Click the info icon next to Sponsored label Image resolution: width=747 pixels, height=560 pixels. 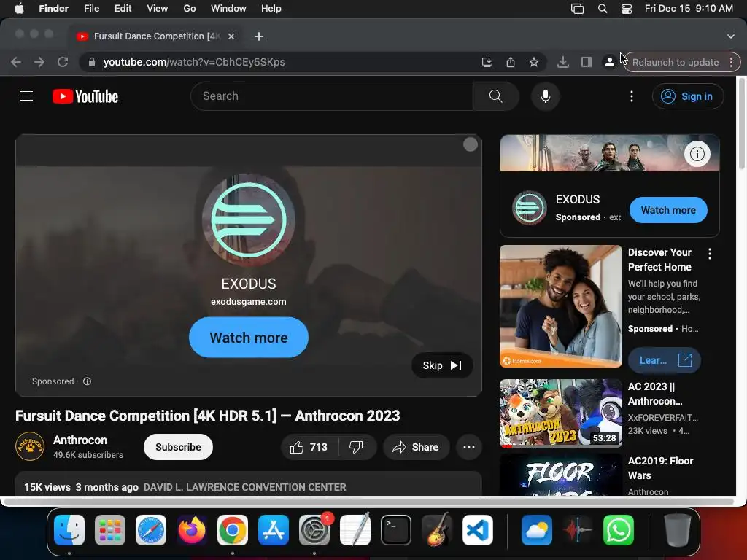click(x=88, y=381)
